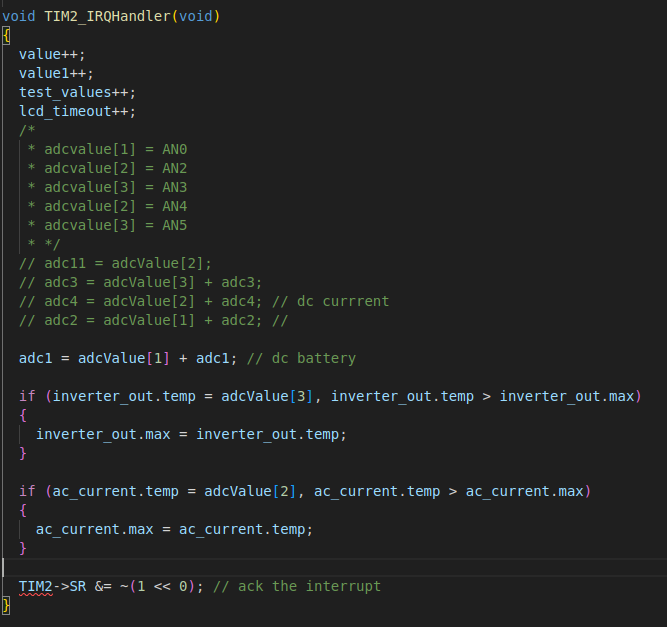Click ac_current.max in the second if condition
Image resolution: width=667 pixels, height=627 pixels.
[x=524, y=491]
